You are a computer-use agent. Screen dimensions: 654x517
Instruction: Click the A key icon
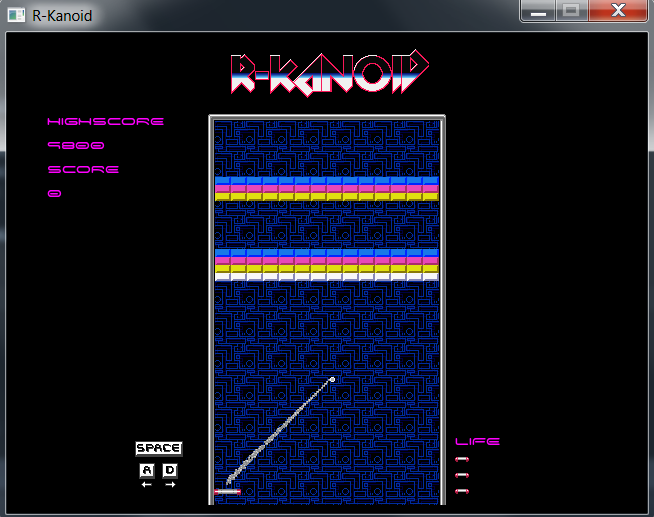tap(146, 470)
